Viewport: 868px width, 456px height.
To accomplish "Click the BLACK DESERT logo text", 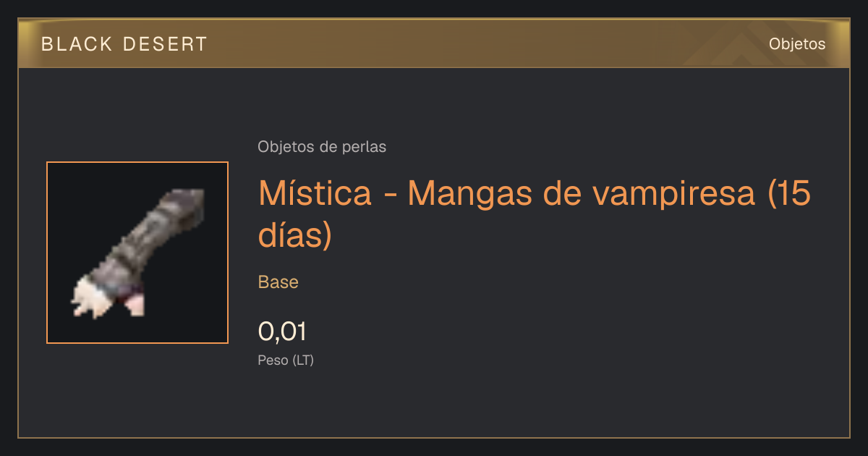I will point(124,44).
